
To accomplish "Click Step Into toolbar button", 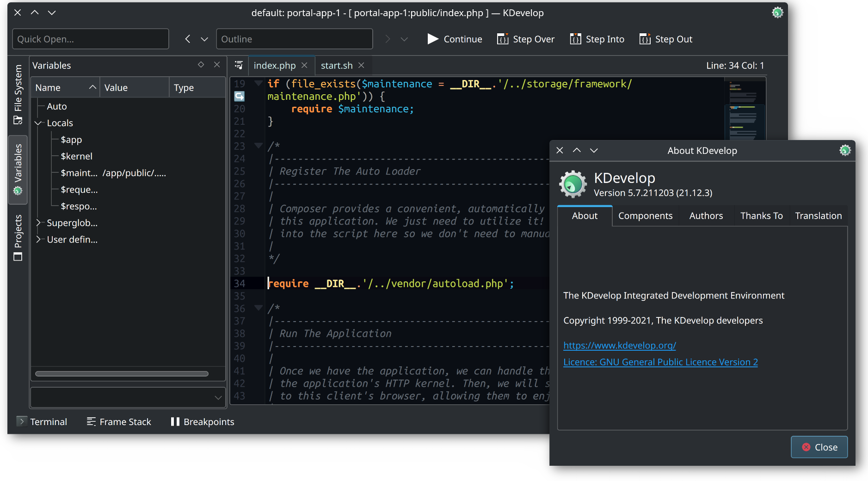I will click(597, 39).
